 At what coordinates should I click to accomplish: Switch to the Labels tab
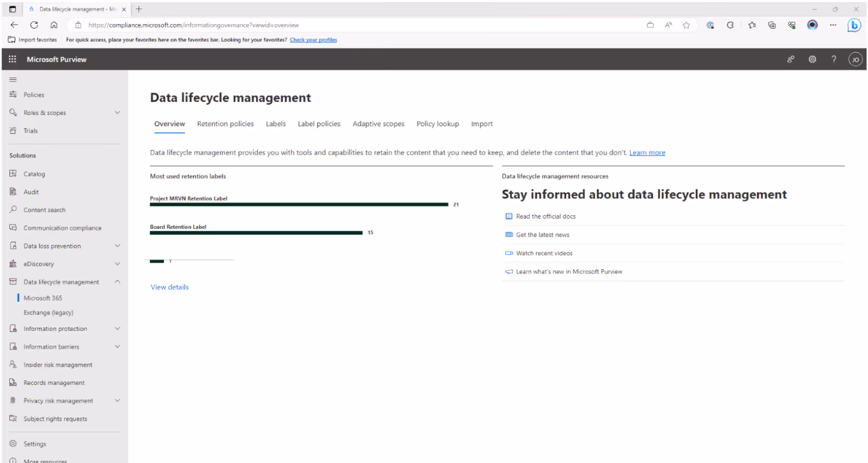276,124
